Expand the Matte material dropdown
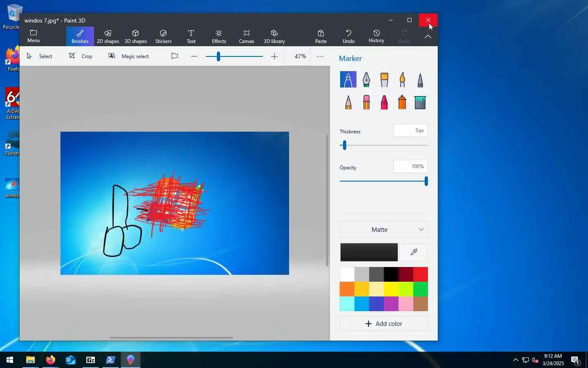The width and height of the screenshot is (588, 368). (384, 229)
